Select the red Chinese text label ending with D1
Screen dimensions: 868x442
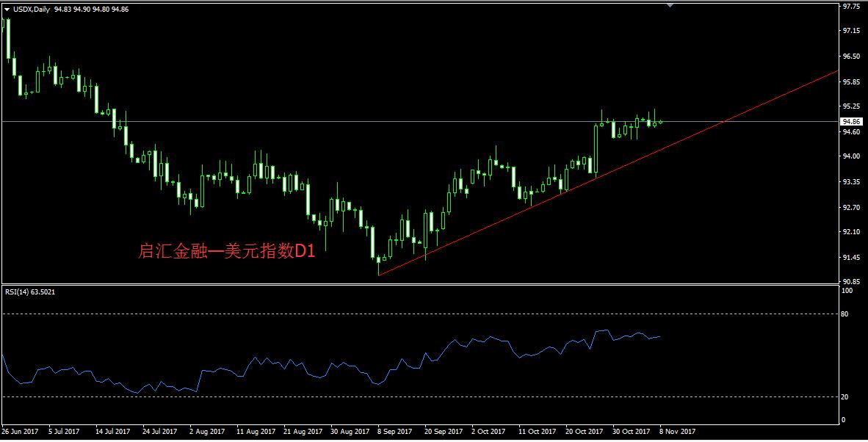[226, 252]
